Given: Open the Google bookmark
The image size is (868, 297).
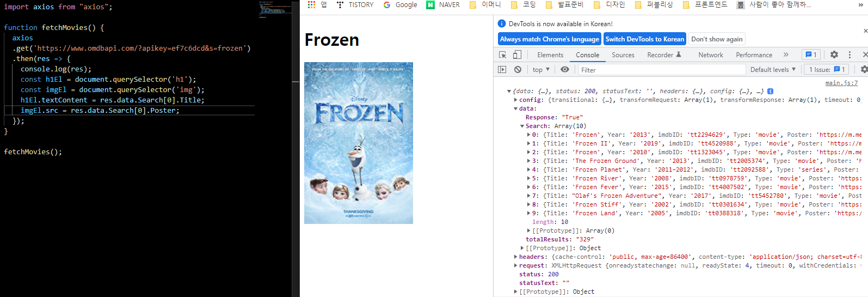Looking at the screenshot, I should (x=400, y=4).
